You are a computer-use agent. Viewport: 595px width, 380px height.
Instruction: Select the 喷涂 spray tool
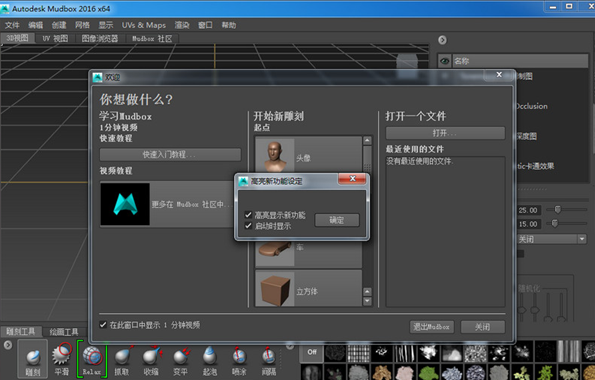click(x=239, y=358)
